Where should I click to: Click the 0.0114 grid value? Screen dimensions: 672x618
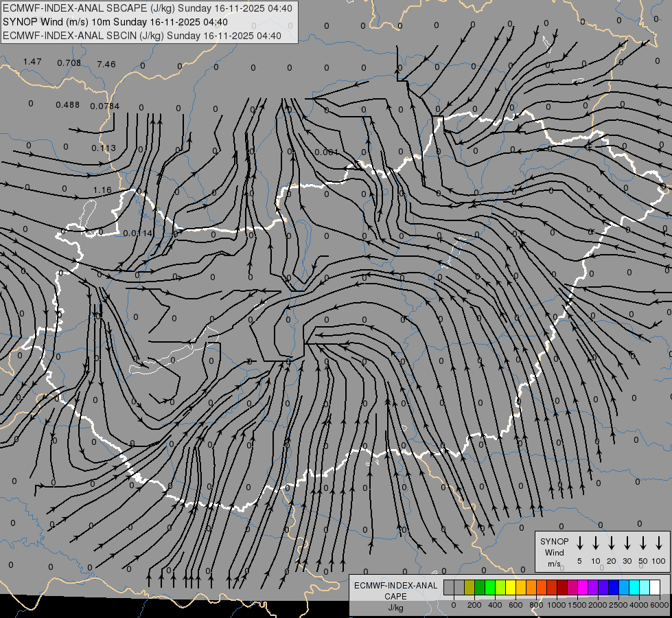(x=138, y=233)
